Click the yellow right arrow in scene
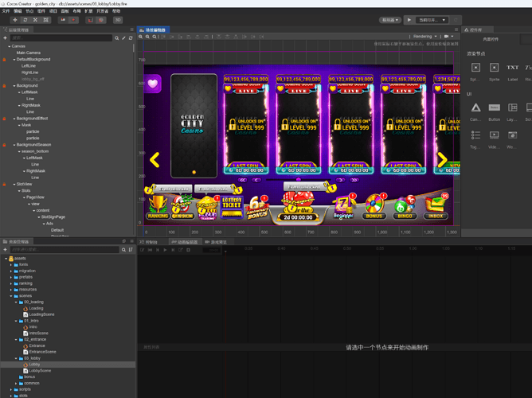The width and height of the screenshot is (532, 398). (x=442, y=160)
